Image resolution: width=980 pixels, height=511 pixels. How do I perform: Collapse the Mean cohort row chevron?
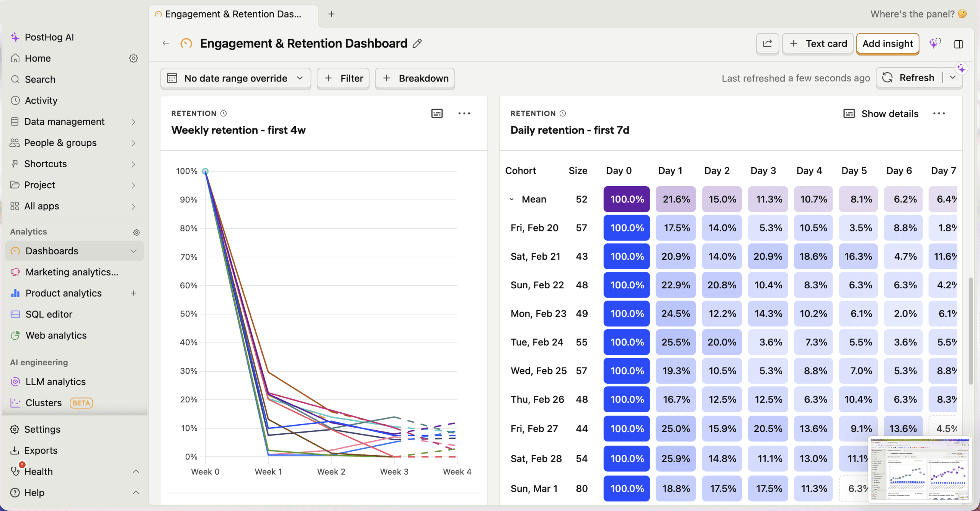pos(511,199)
